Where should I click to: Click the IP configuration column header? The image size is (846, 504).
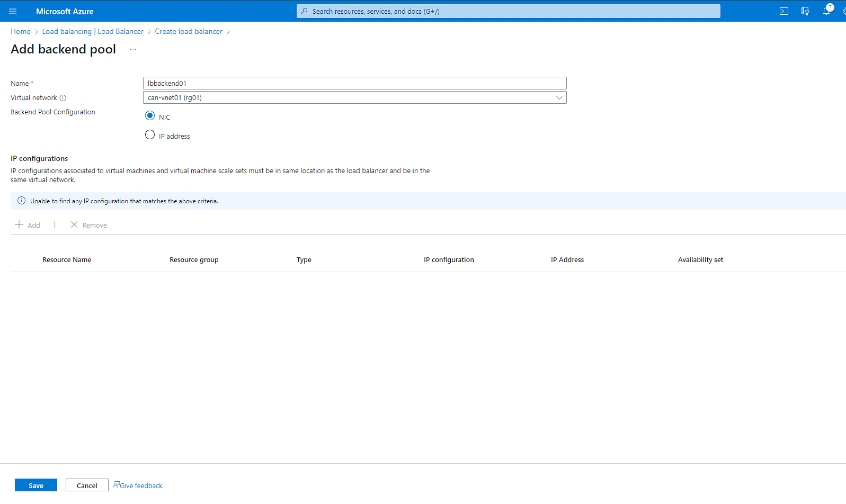[449, 259]
